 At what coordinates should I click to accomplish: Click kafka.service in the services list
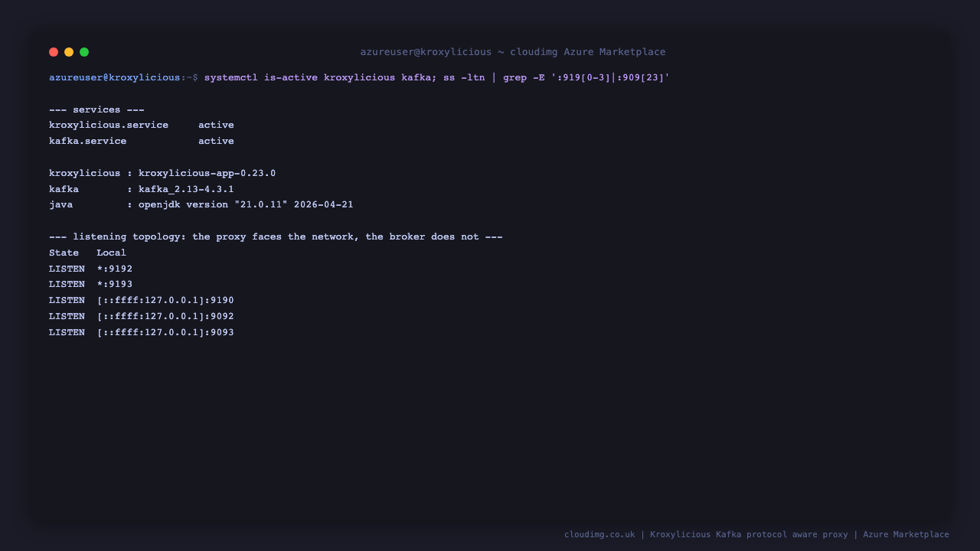(x=88, y=141)
